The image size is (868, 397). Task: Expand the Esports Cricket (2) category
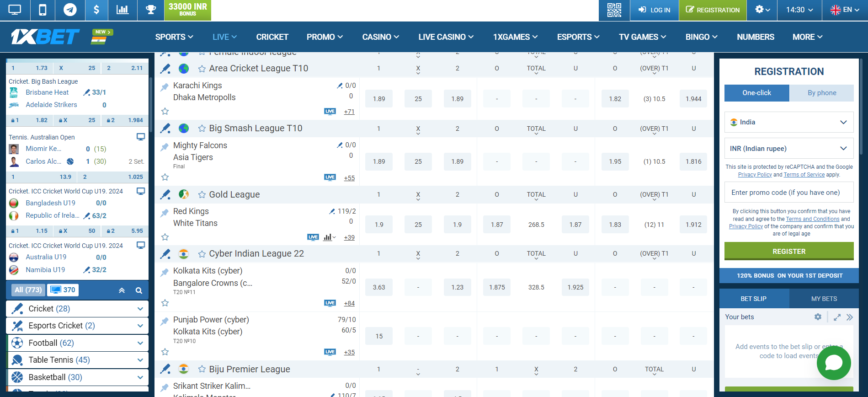(77, 326)
